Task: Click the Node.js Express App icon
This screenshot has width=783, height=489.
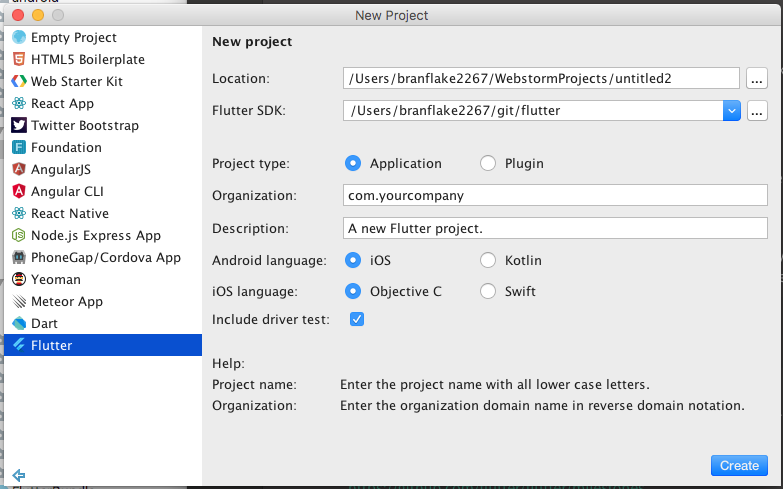Action: pos(19,235)
